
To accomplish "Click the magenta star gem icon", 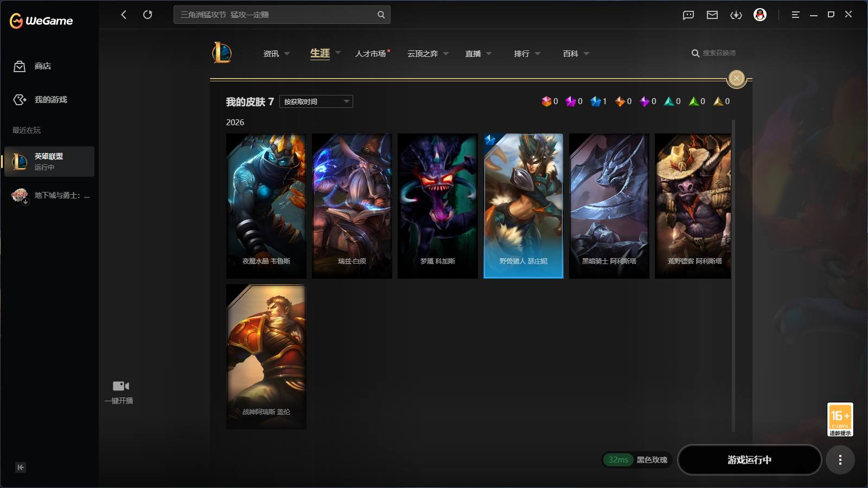I will [571, 101].
